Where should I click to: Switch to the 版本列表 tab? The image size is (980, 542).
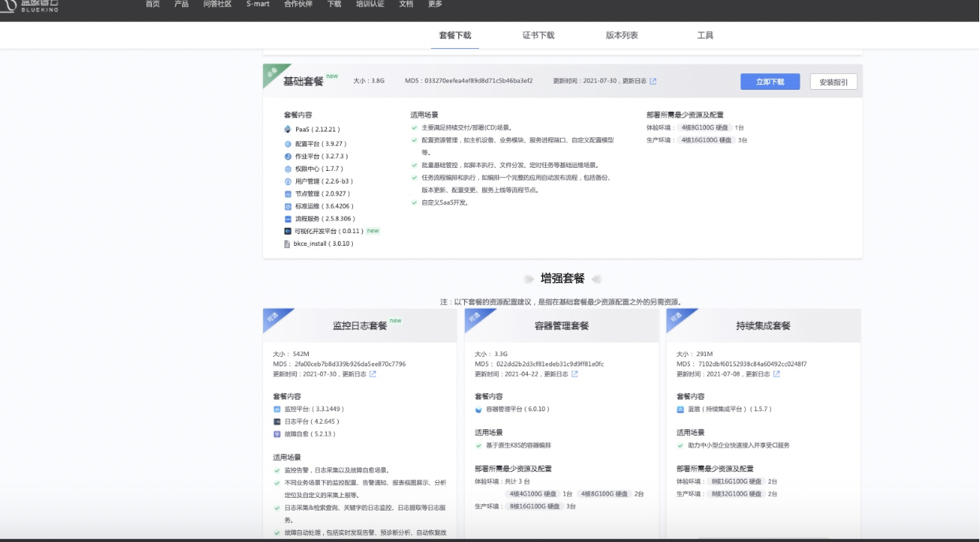click(622, 35)
